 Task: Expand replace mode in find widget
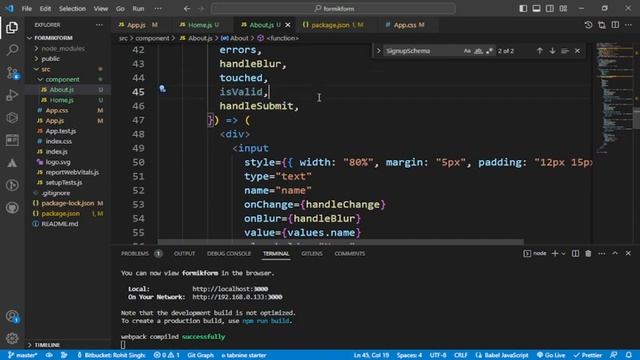coord(378,51)
